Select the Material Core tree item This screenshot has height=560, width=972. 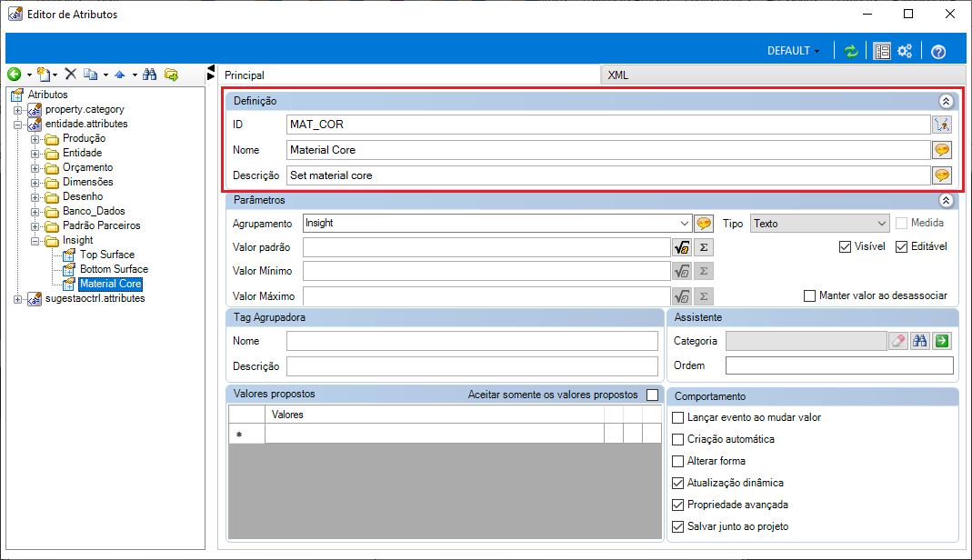coord(110,284)
